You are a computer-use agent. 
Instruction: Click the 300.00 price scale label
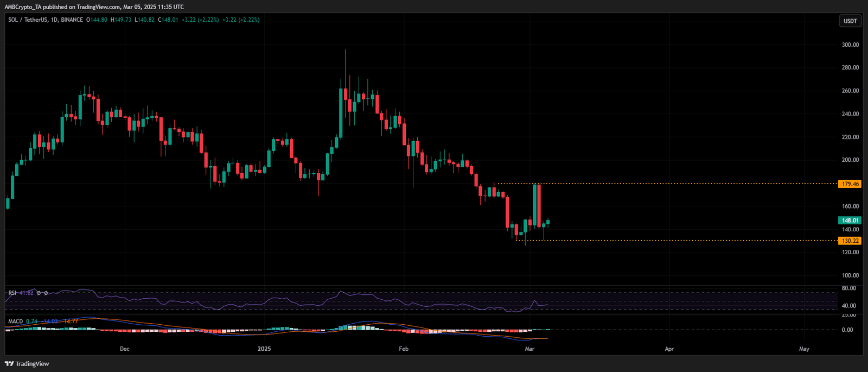[850, 45]
